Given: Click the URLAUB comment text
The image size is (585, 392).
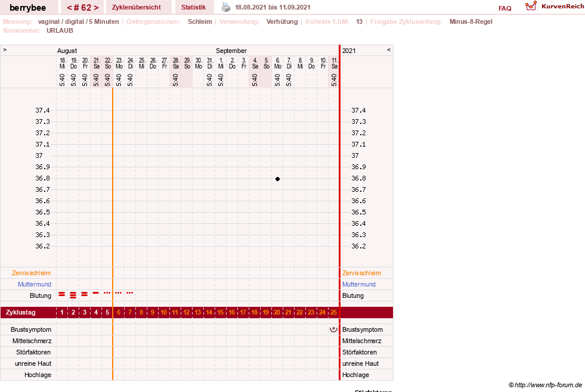Looking at the screenshot, I should pos(60,30).
